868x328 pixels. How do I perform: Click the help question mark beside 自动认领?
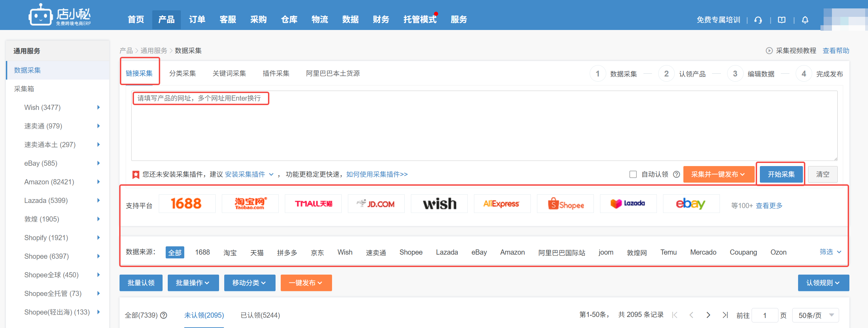[x=676, y=174]
